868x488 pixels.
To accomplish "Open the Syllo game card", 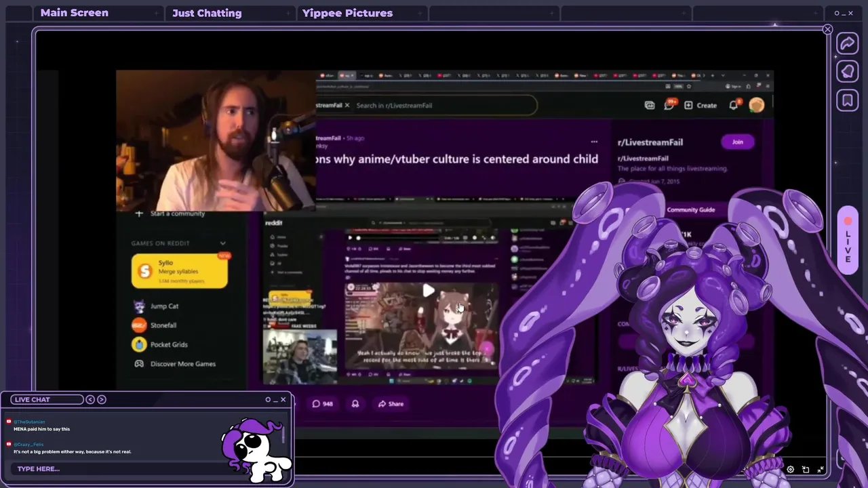I will (x=180, y=270).
